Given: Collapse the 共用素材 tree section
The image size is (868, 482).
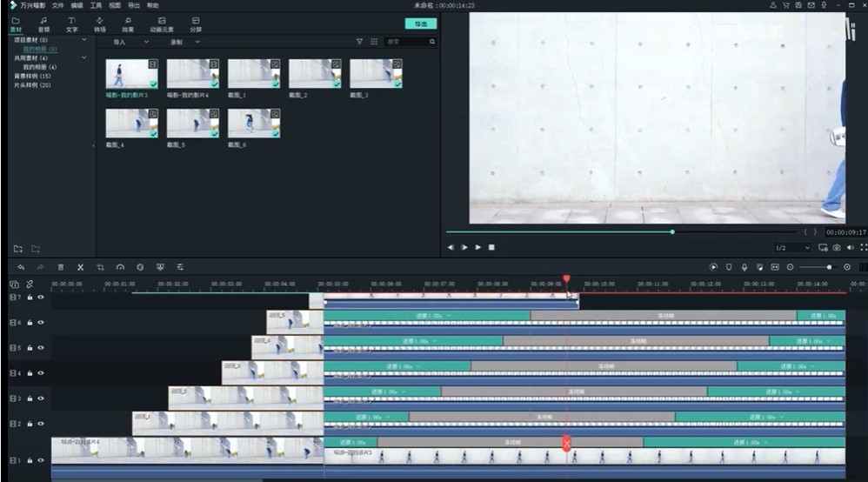Looking at the screenshot, I should tap(84, 57).
